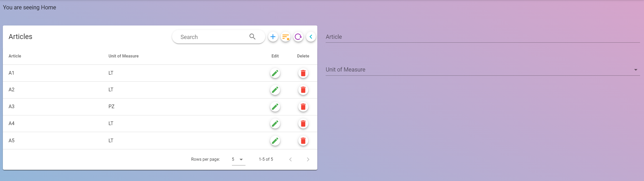Delete article A1 using trash icon

(x=303, y=73)
